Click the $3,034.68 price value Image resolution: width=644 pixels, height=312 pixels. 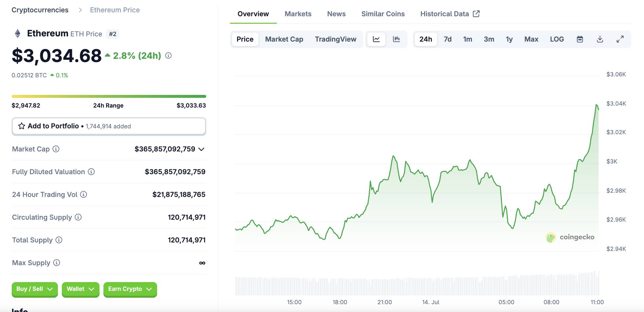[57, 56]
